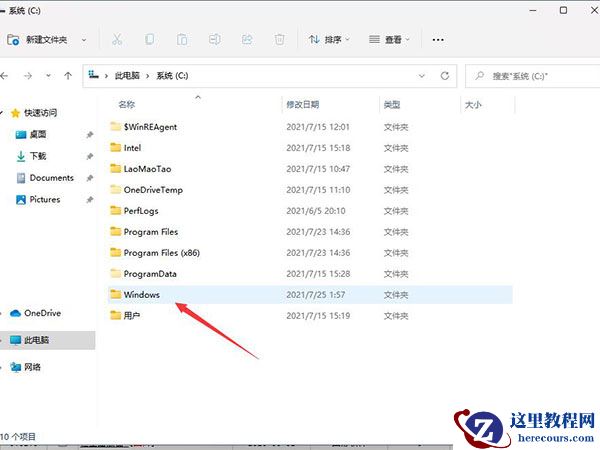Click the refresh icon in address bar
The height and width of the screenshot is (450, 600).
pyautogui.click(x=445, y=76)
